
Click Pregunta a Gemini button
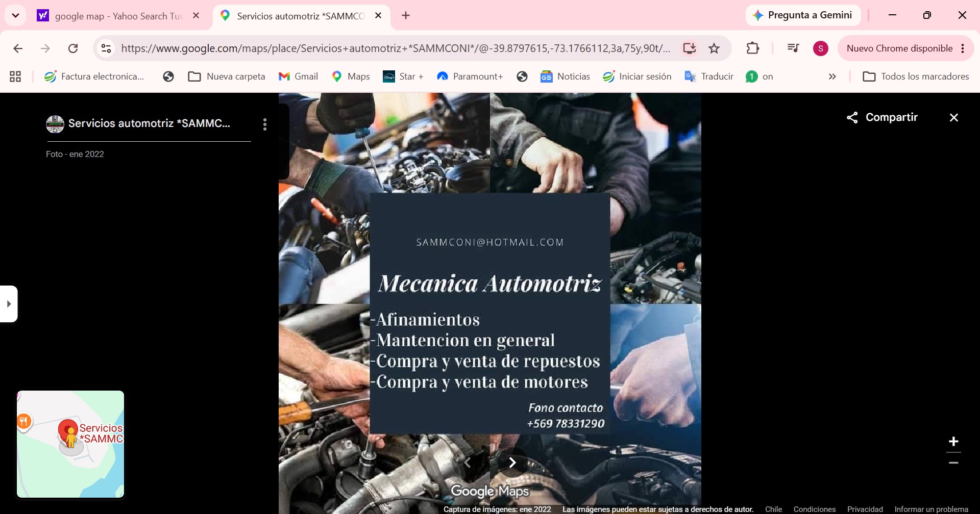tap(803, 15)
